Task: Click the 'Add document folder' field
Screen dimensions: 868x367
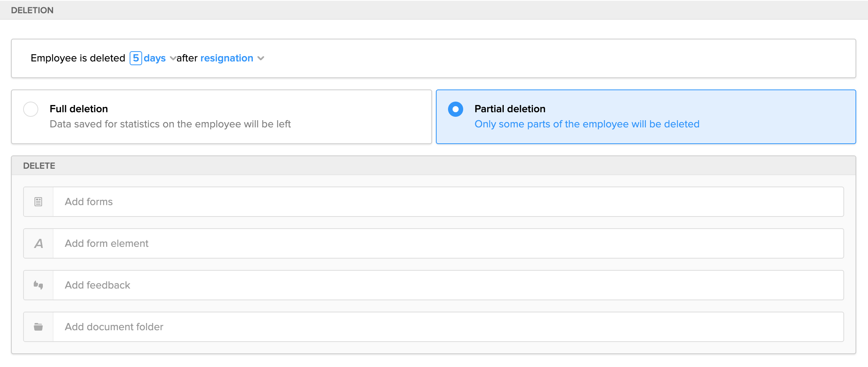Action: 447,327
